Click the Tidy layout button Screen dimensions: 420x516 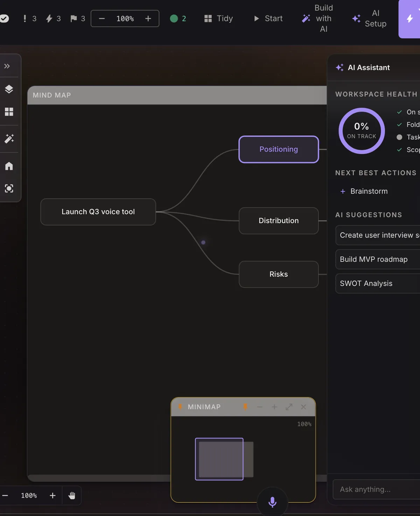coord(218,19)
